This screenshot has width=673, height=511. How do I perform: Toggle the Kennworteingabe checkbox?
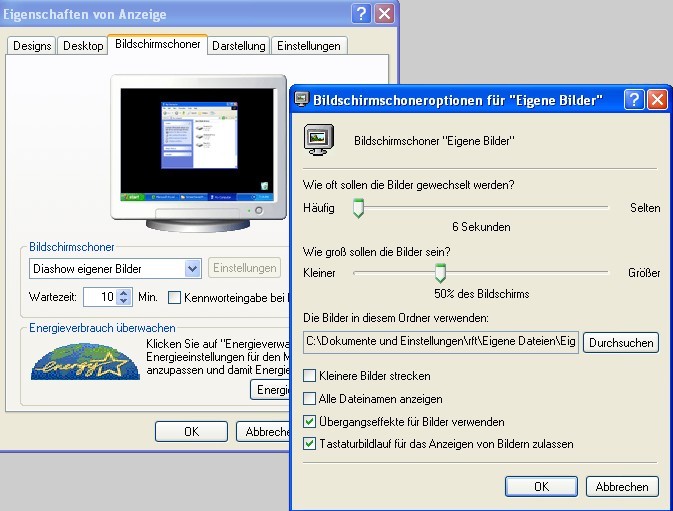[x=175, y=297]
